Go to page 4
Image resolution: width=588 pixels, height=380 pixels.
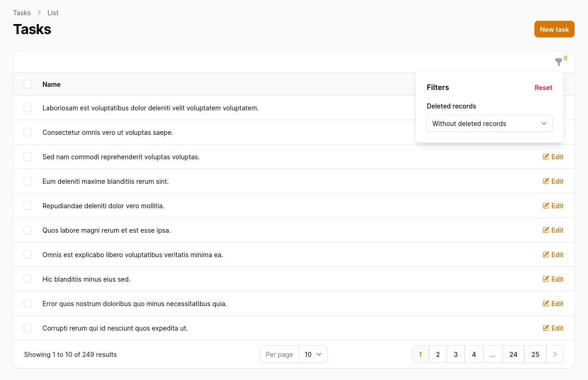point(474,355)
